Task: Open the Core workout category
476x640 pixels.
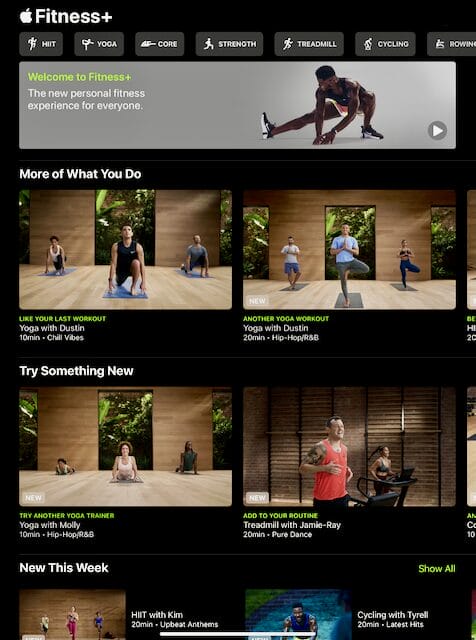Action: coord(160,44)
